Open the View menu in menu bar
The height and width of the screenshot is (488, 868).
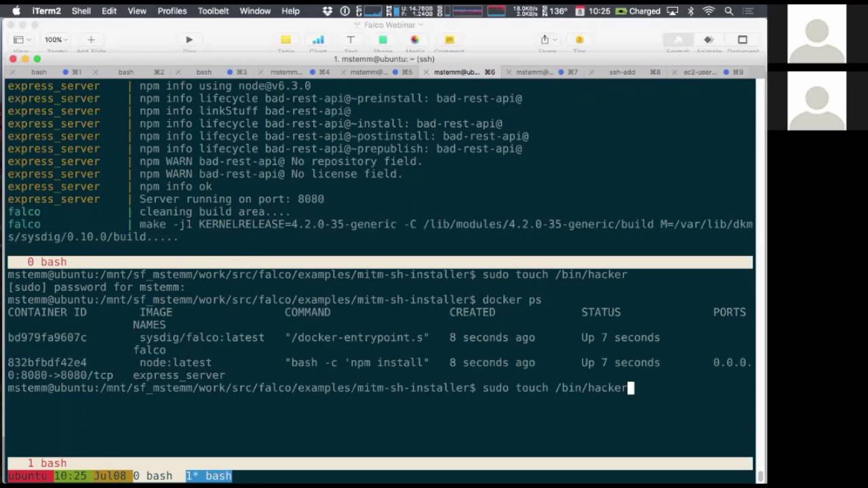point(137,11)
